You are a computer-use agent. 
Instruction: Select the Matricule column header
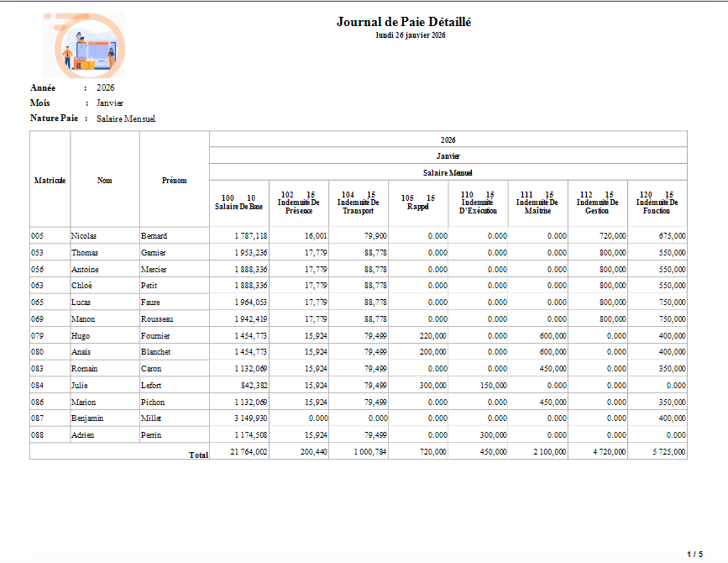[x=50, y=180]
